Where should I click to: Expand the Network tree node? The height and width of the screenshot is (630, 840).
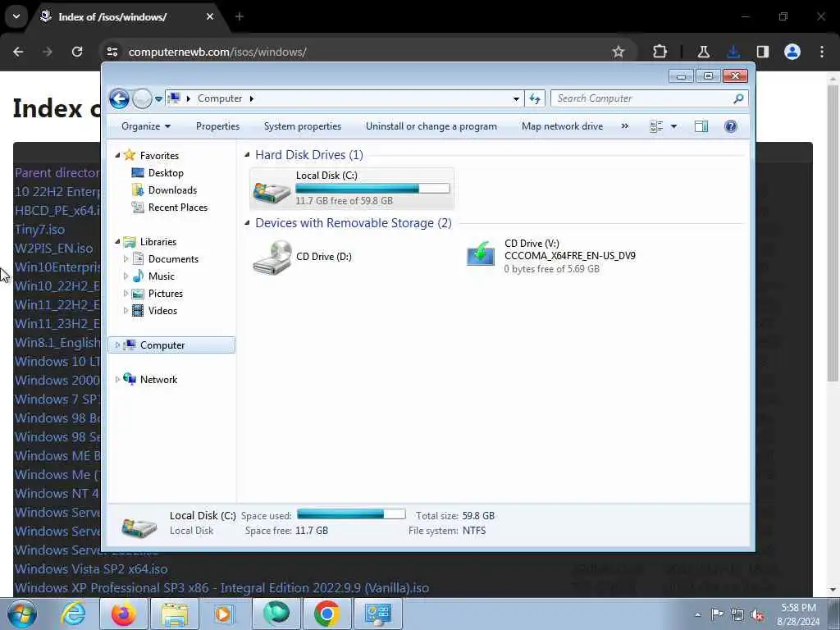pyautogui.click(x=117, y=379)
